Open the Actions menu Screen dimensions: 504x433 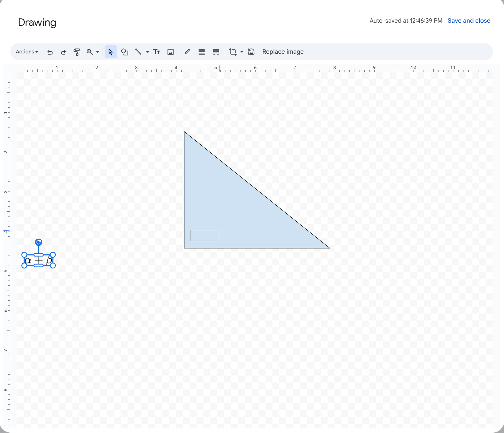(x=26, y=52)
